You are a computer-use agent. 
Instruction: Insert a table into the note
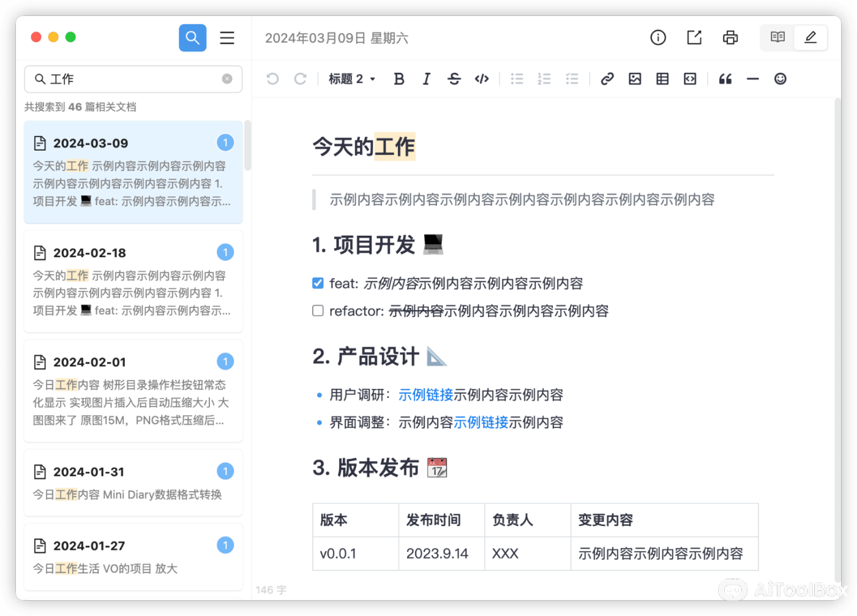pyautogui.click(x=662, y=78)
